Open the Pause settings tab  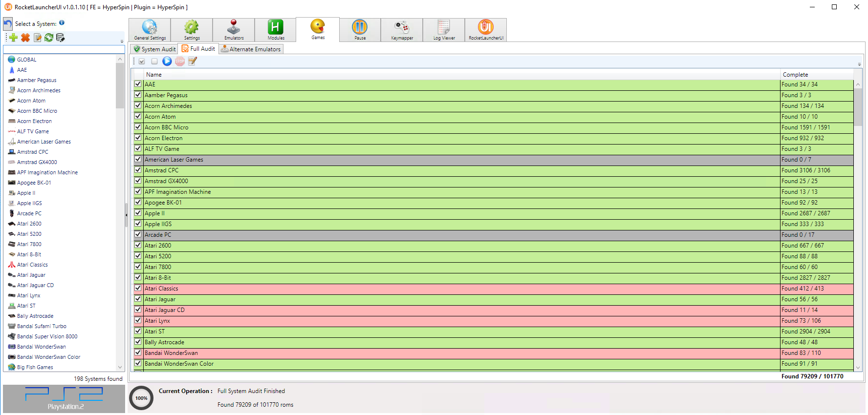[360, 30]
